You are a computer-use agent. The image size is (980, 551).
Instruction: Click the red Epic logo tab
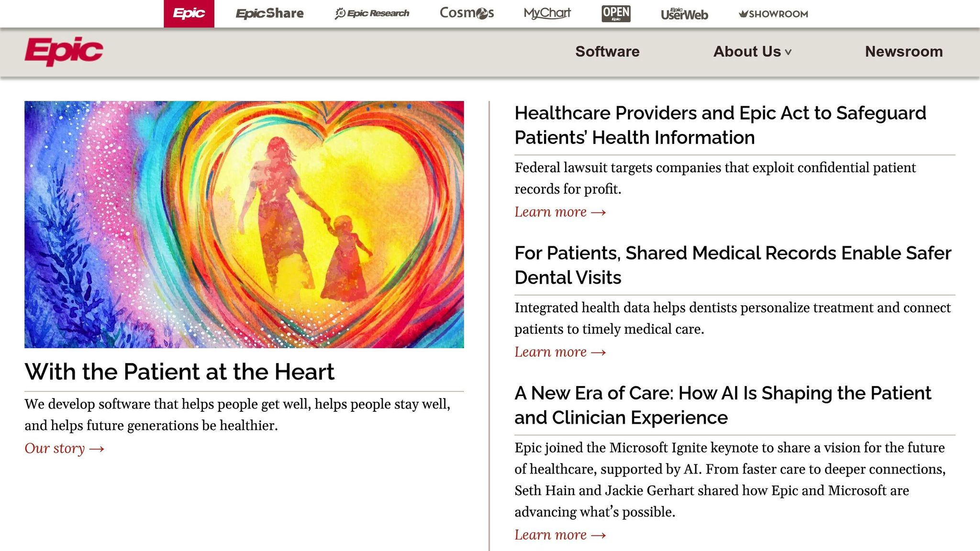(189, 13)
